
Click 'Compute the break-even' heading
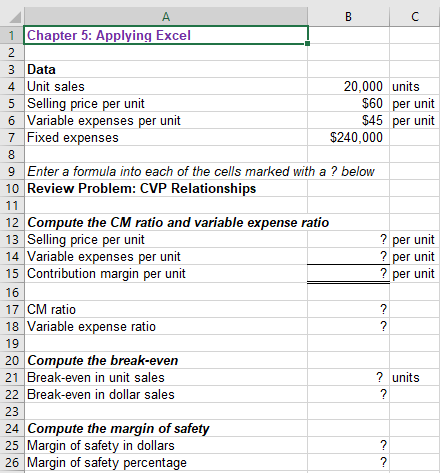tap(103, 360)
